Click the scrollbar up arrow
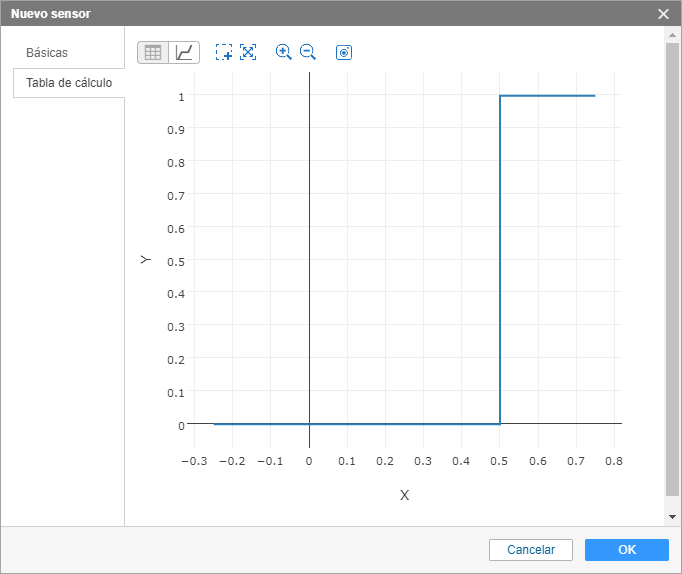This screenshot has width=682, height=574. click(672, 35)
